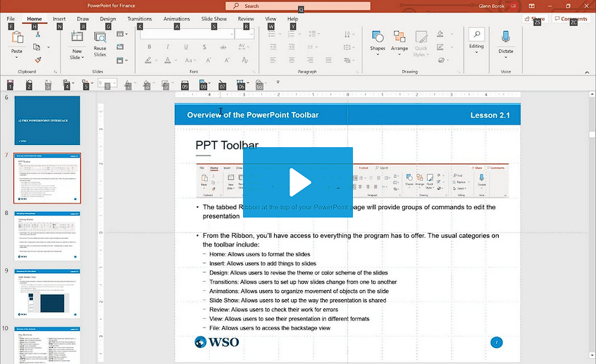Switch to the Design tab
Viewport: 596px width, 364px height.
coord(108,18)
